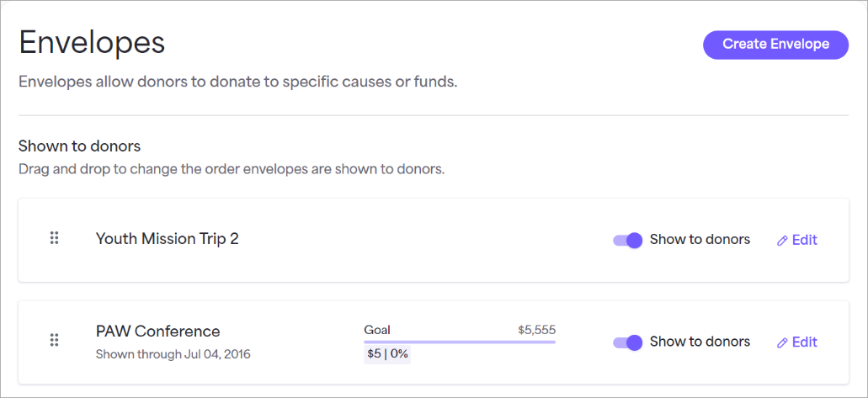Click the pencil icon for Youth Mission Trip 2
This screenshot has width=868, height=398.
coord(782,241)
